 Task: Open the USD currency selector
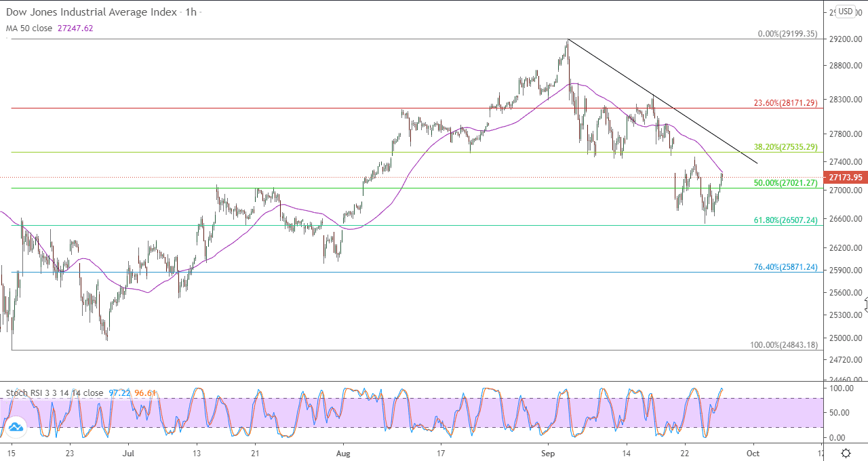(x=846, y=11)
